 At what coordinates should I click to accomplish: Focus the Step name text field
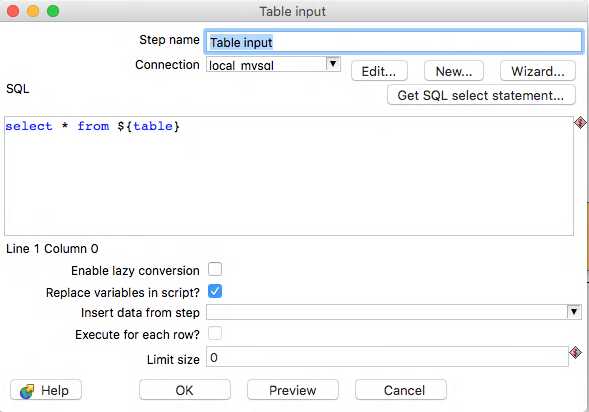tap(394, 42)
